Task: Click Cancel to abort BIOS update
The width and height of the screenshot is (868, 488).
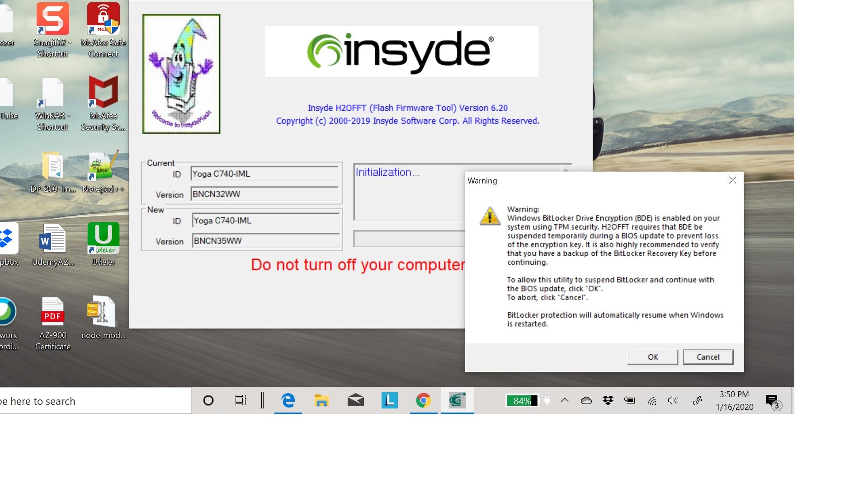Action: point(708,357)
